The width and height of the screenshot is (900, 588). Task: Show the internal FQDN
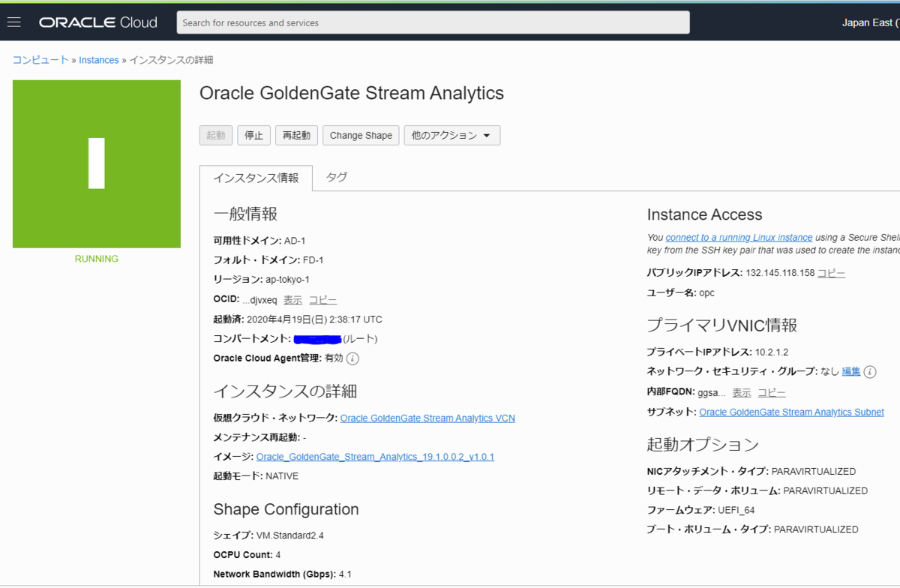pyautogui.click(x=742, y=393)
